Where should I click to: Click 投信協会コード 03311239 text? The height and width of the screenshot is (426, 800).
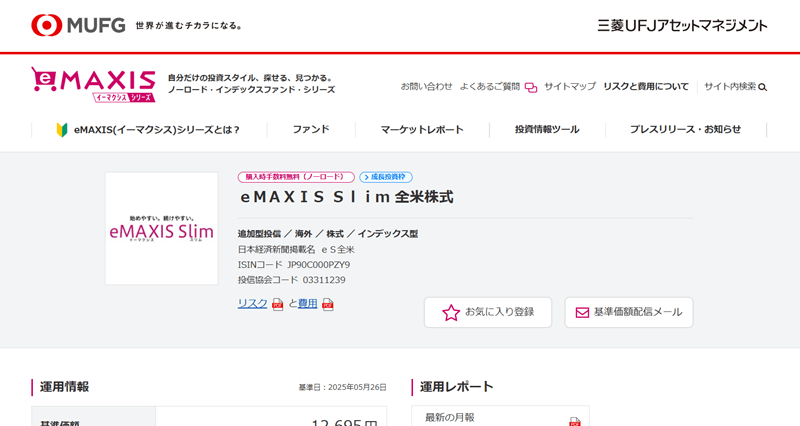[292, 280]
